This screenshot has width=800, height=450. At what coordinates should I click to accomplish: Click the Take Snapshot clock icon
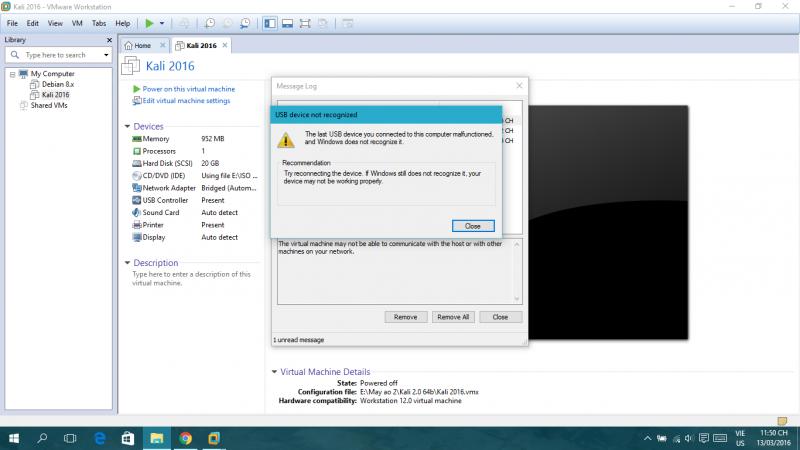pos(210,23)
